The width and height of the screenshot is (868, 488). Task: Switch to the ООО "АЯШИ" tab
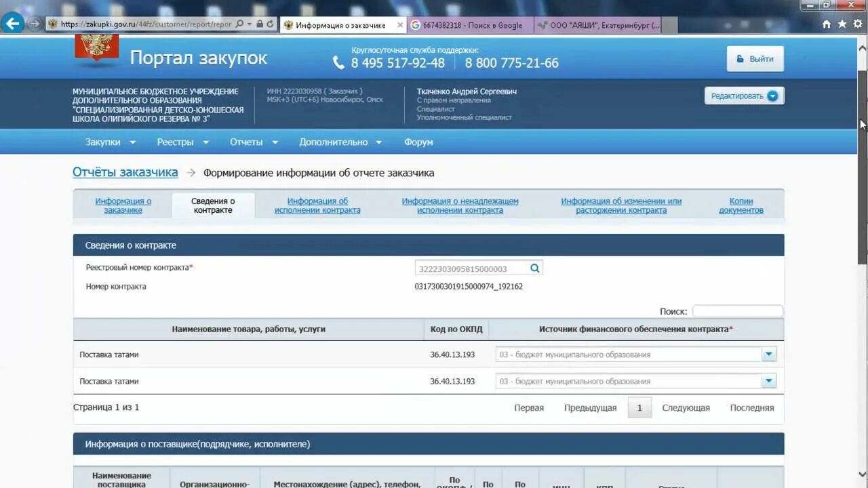pyautogui.click(x=597, y=25)
